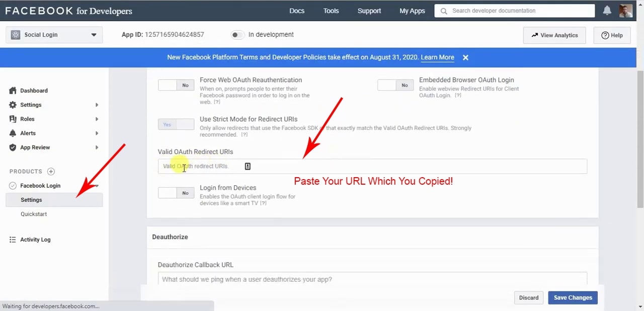Expand the App Review submenu arrow
644x311 pixels.
97,147
